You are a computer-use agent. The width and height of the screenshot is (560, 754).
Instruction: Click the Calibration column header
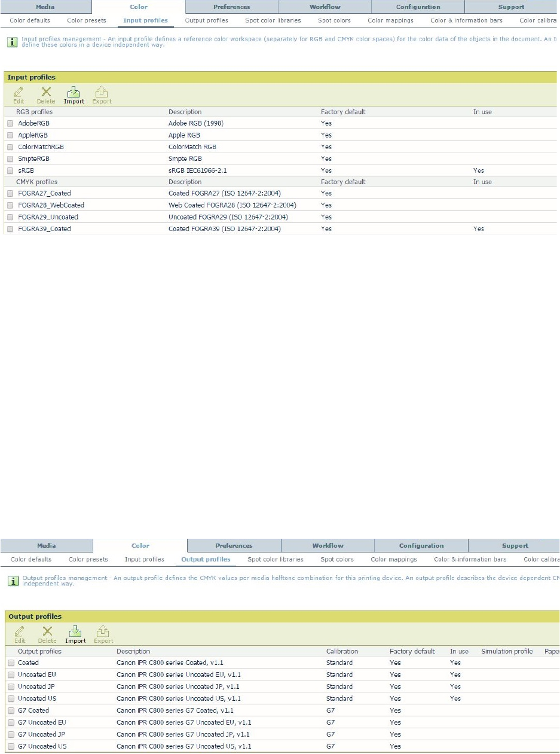342,652
